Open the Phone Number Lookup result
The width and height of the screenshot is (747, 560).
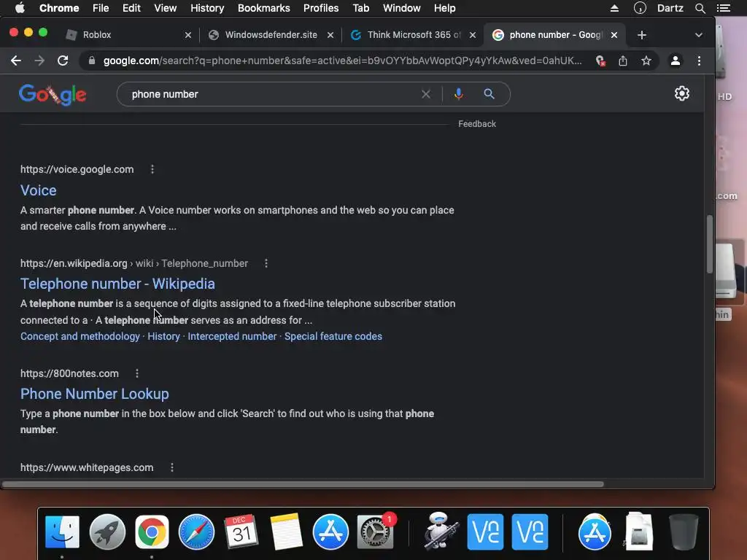(x=94, y=394)
